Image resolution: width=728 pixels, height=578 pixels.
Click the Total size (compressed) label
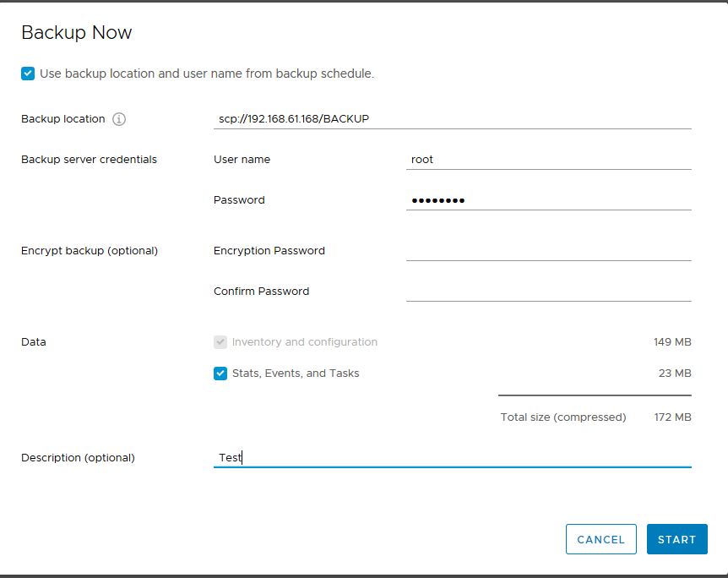(x=563, y=417)
